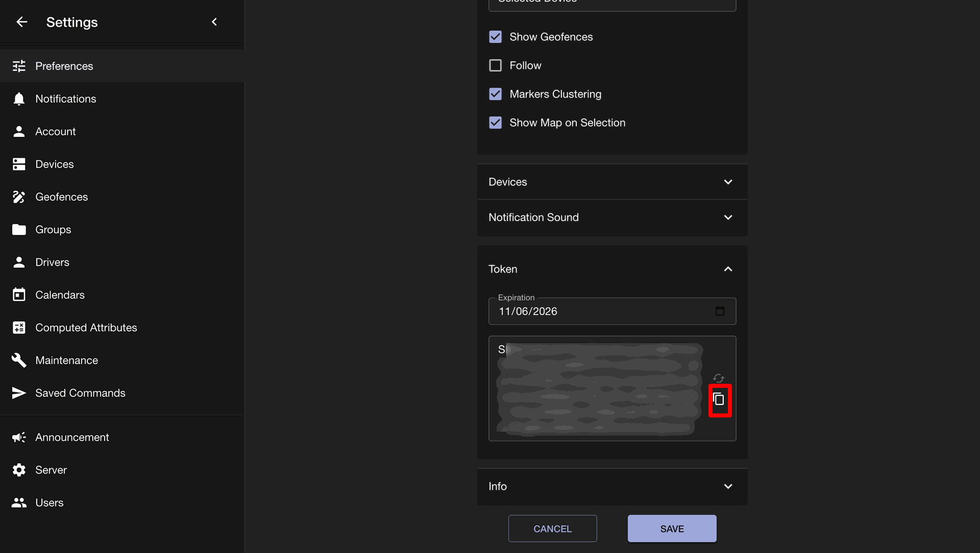This screenshot has width=980, height=553.
Task: Click the Expiration date field
Action: click(x=612, y=311)
